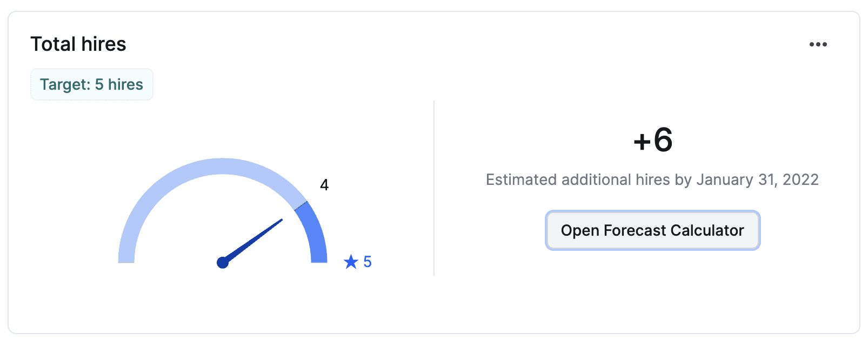The height and width of the screenshot is (346, 868).
Task: Click the Target: 5 hires badge
Action: pos(91,84)
